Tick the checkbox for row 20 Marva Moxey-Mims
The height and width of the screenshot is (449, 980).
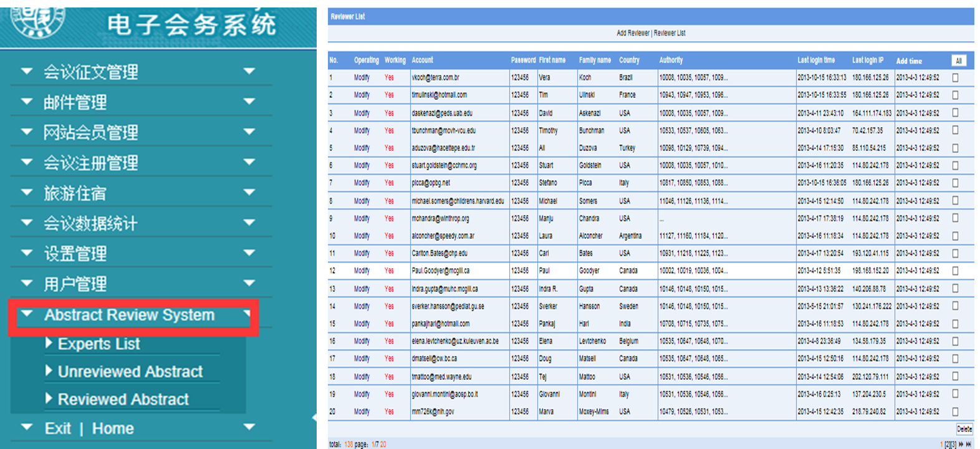point(955,412)
